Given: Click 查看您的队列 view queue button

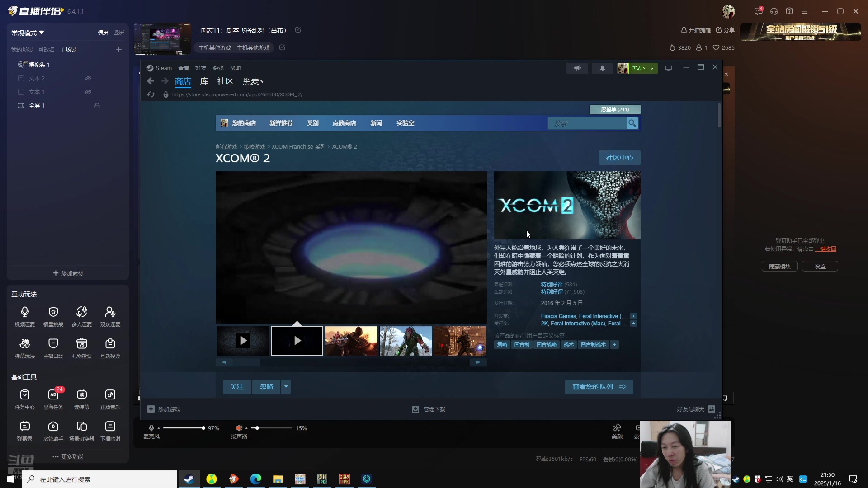Looking at the screenshot, I should pyautogui.click(x=599, y=387).
